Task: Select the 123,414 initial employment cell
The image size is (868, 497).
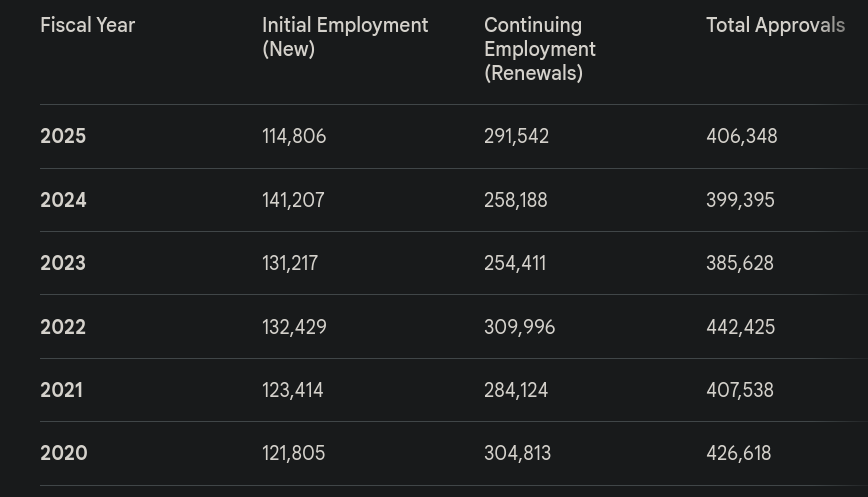Action: (292, 390)
